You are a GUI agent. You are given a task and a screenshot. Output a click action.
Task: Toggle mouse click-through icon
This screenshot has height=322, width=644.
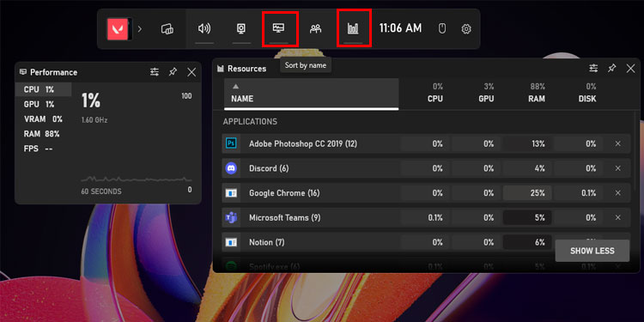click(442, 28)
